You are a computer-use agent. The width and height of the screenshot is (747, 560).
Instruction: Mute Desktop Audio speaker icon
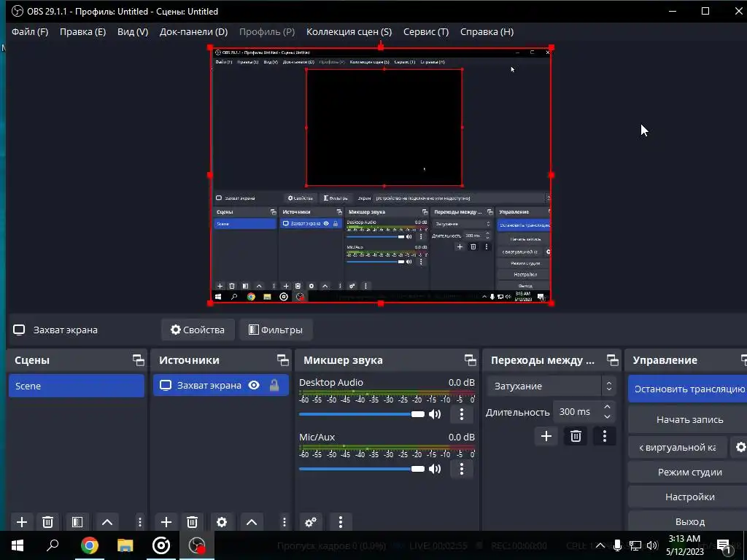coord(435,414)
